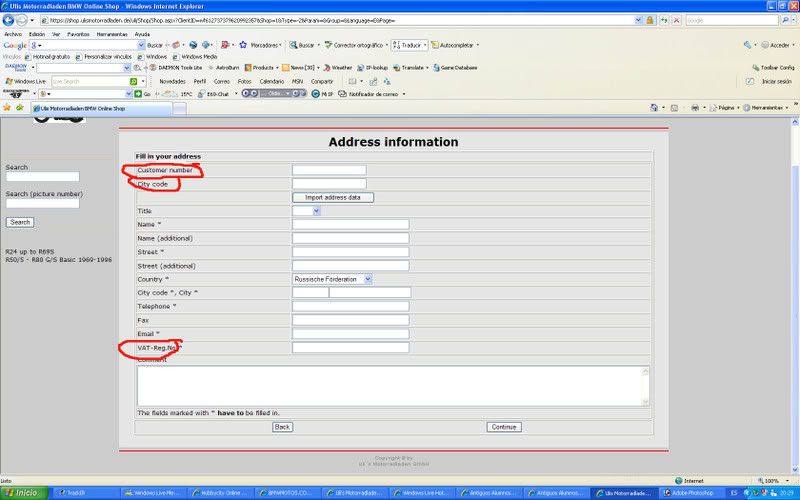Click the Inicio start button
This screenshot has height=500, width=800.
click(x=24, y=493)
